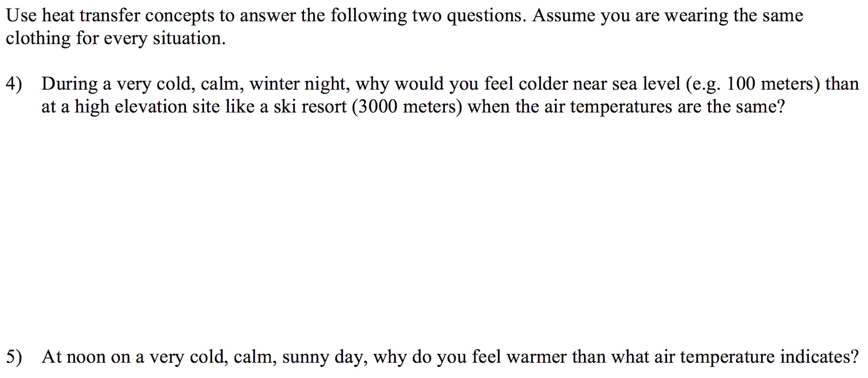This screenshot has height=378, width=868.
Task: Click the question number 5 label
Action: 14,357
